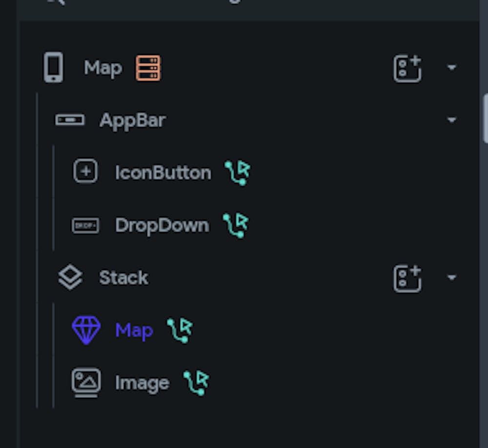Collapse the AppBar node arrow
The image size is (488, 448).
tap(452, 120)
